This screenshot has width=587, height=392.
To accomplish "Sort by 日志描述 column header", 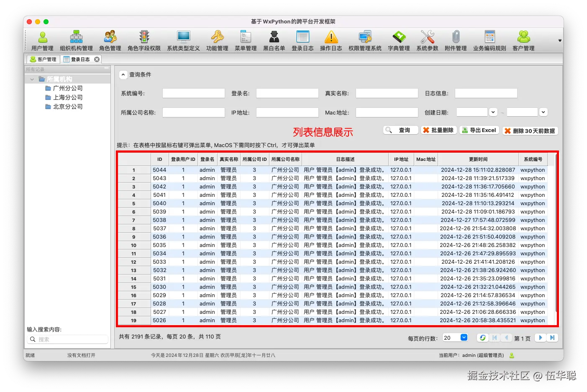I will coord(345,159).
